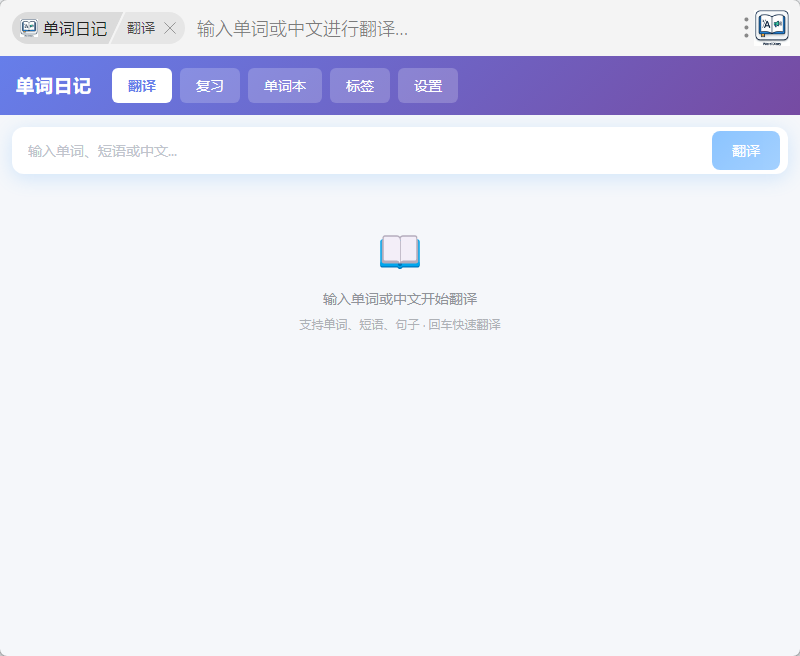
Task: Click the 输入单词或中文开始翻译 hint text
Action: click(x=400, y=299)
